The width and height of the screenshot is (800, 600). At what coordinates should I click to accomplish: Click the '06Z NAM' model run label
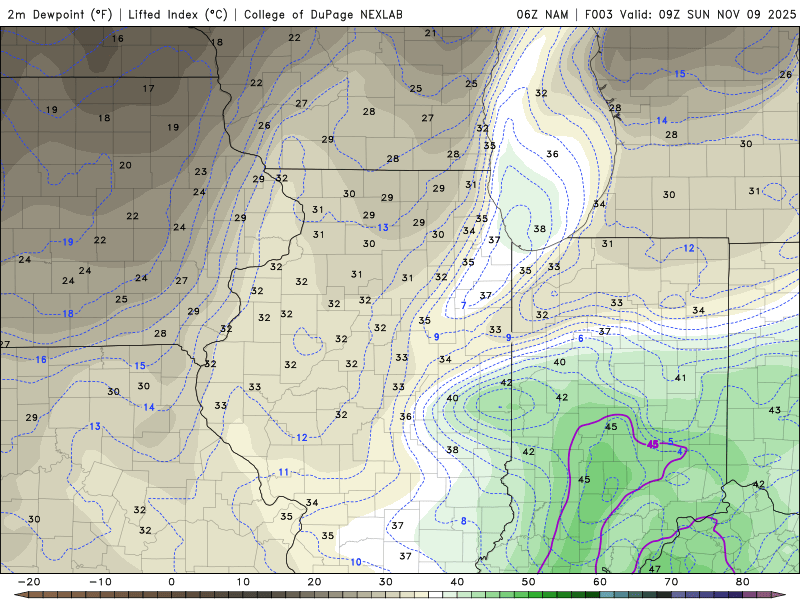542,14
